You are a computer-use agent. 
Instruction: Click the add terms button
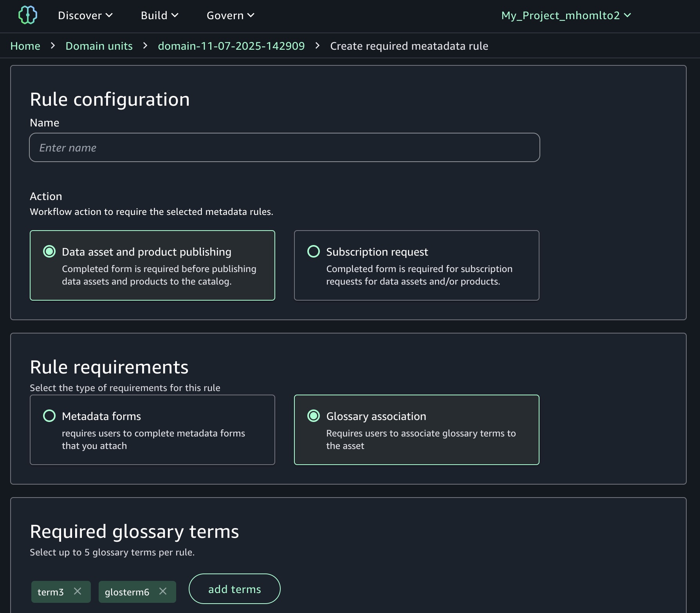pos(235,589)
